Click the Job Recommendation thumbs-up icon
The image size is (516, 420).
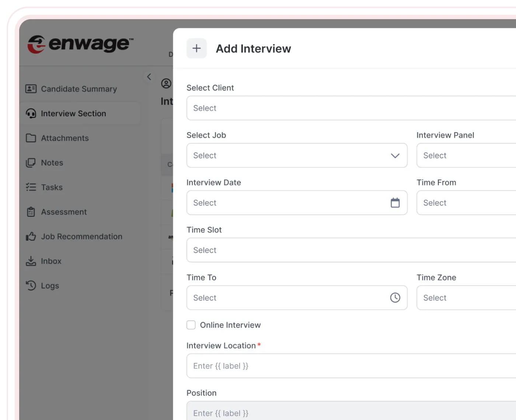click(x=31, y=237)
